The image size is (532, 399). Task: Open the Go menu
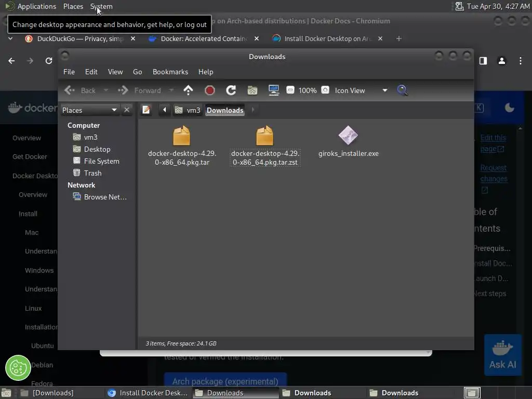point(137,72)
